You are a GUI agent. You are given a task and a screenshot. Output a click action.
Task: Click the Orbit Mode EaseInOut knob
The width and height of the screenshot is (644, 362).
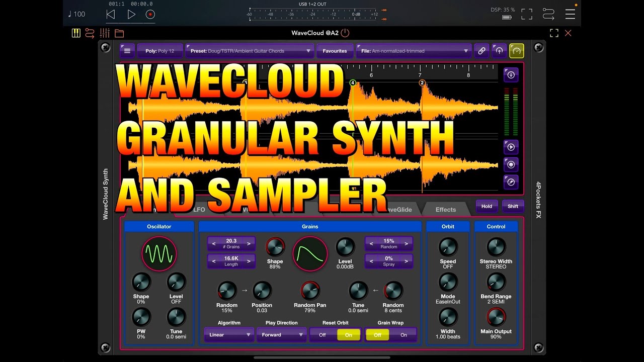point(448,283)
